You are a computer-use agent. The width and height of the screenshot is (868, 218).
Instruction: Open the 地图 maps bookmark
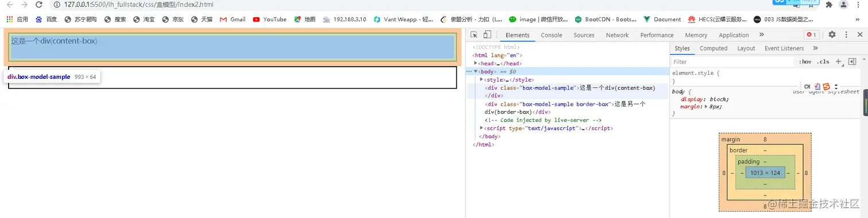[305, 19]
